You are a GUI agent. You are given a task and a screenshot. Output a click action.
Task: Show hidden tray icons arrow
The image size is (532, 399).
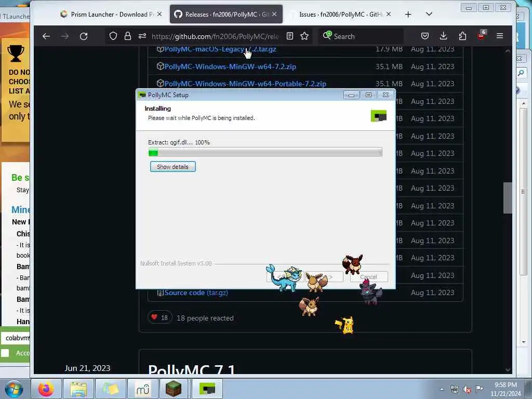tap(442, 389)
